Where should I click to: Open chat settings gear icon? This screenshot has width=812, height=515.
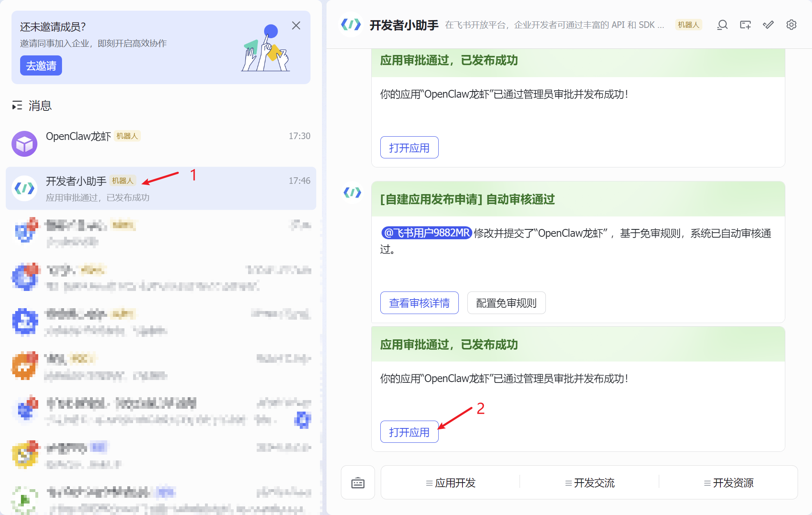coord(791,25)
